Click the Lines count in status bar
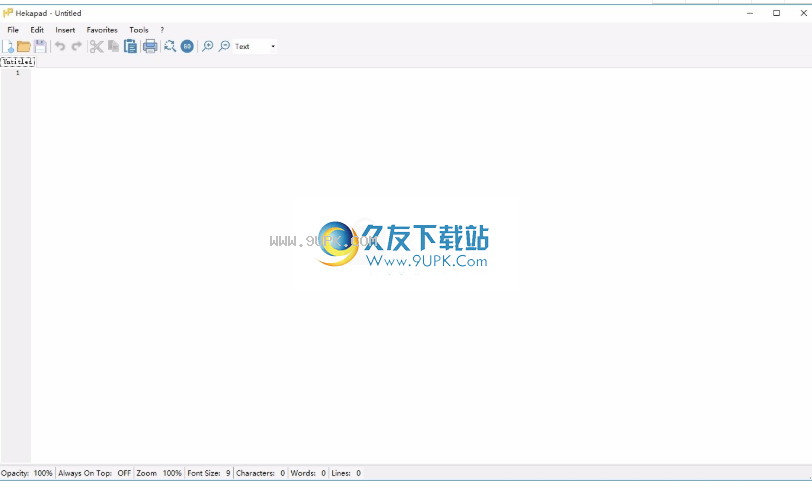This screenshot has width=812, height=488. pos(346,473)
